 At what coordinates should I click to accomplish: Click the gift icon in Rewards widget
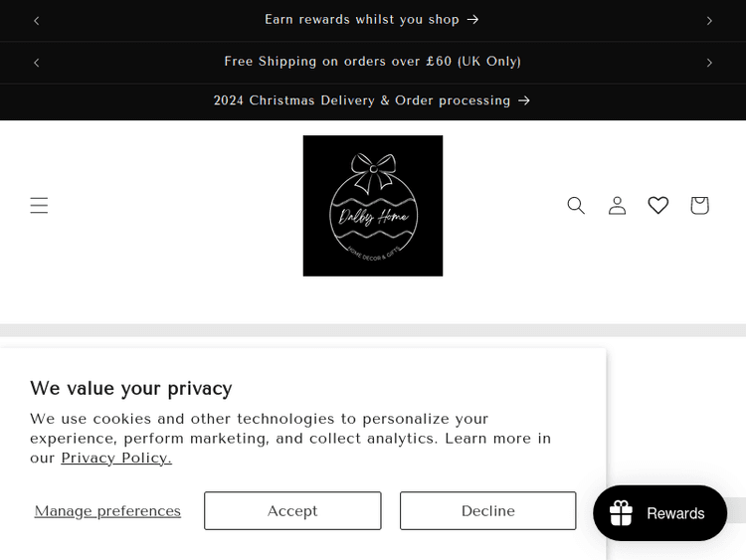[622, 513]
